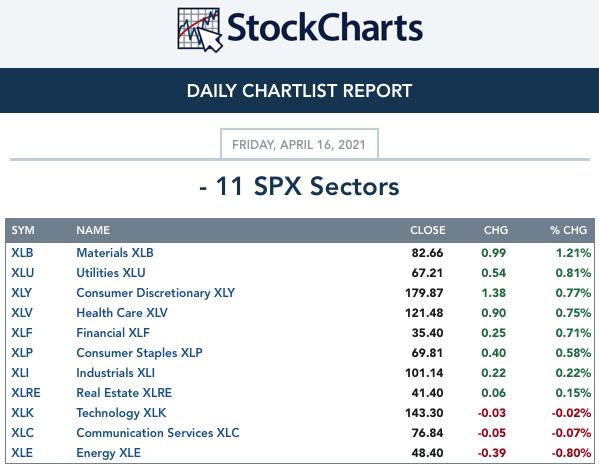Open the Materials XLB name link

click(x=115, y=253)
